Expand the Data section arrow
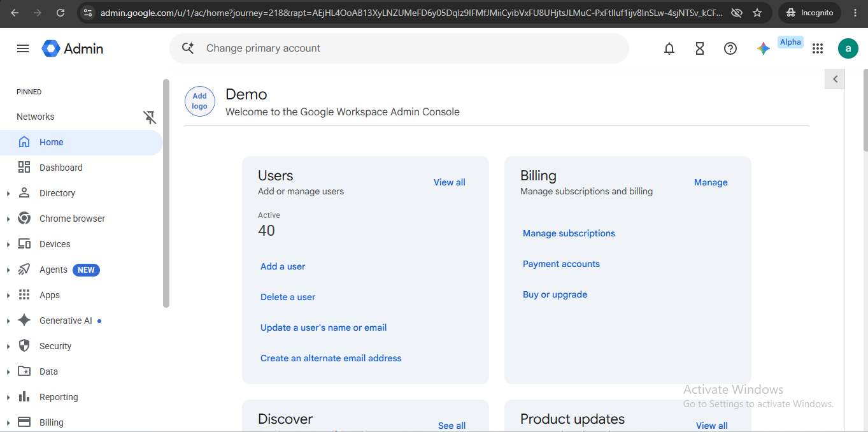Image resolution: width=868 pixels, height=432 pixels. 8,372
